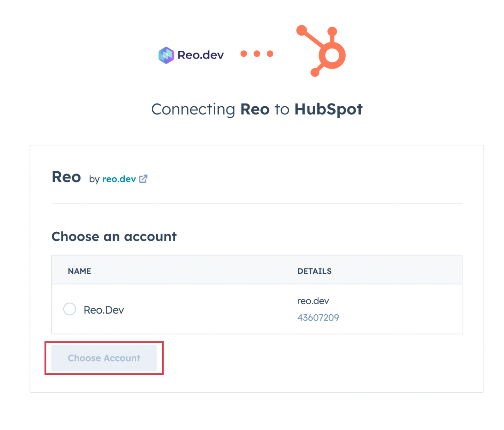Click the reo.dev domain in the Details column
The image size is (504, 430).
(x=313, y=301)
